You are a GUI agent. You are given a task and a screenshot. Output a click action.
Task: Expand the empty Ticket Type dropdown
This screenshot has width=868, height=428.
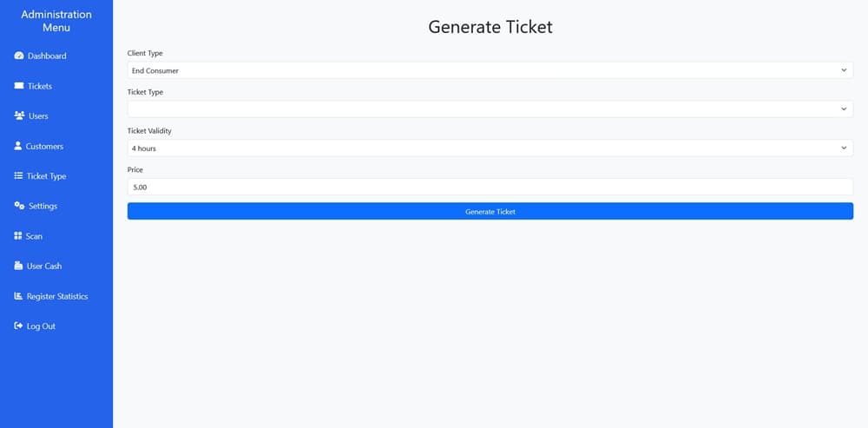pyautogui.click(x=490, y=109)
